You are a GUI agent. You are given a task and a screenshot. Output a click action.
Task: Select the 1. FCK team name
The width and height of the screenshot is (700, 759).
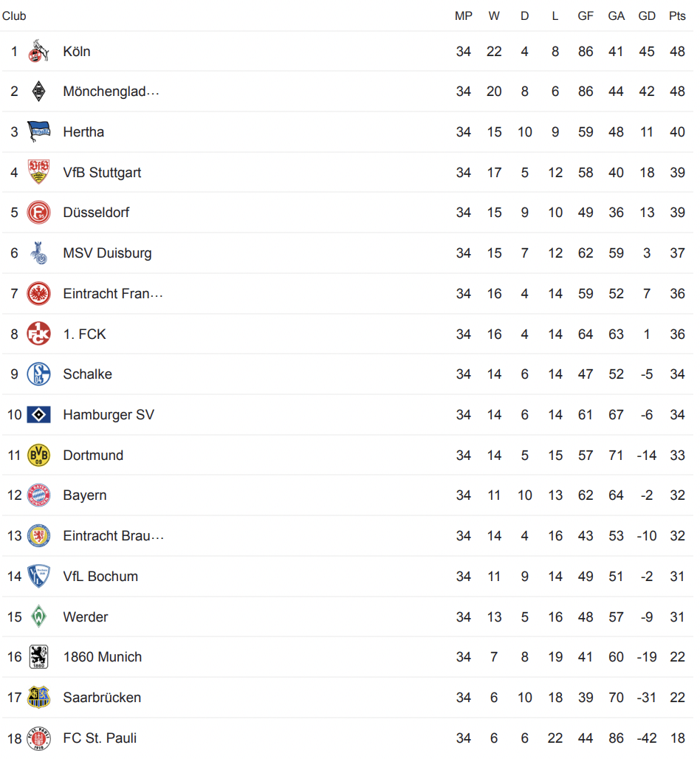coord(84,334)
